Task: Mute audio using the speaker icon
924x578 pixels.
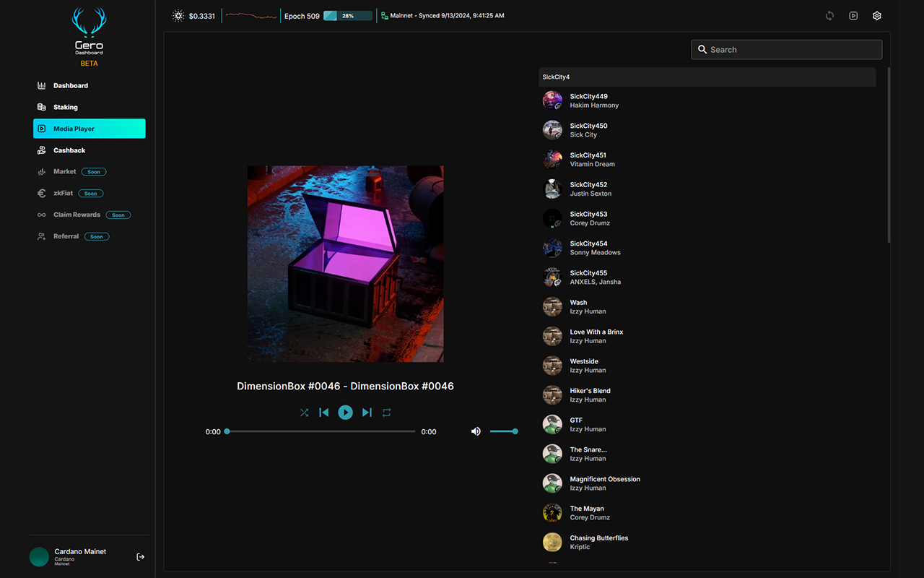Action: click(x=476, y=431)
